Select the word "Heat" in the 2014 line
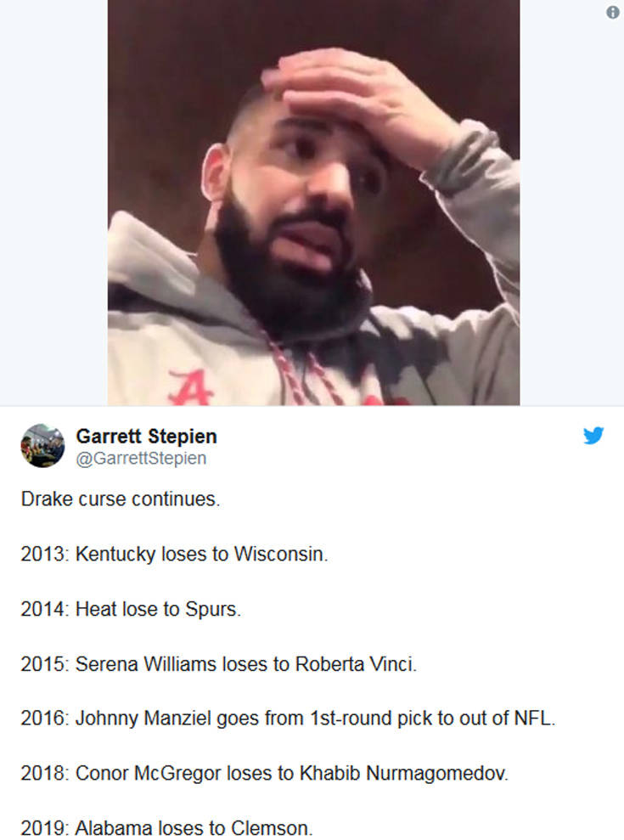Screen dimensions: 624x840 (96, 610)
